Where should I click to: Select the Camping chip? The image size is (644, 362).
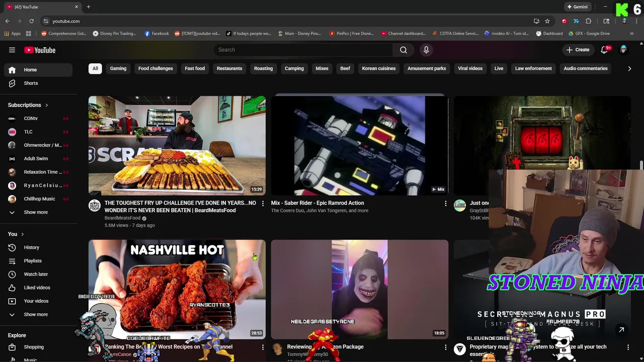click(x=294, y=68)
